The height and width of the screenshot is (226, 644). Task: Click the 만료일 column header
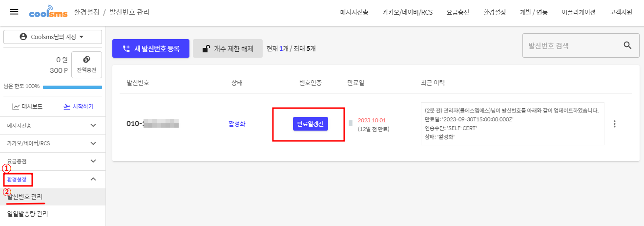click(355, 83)
